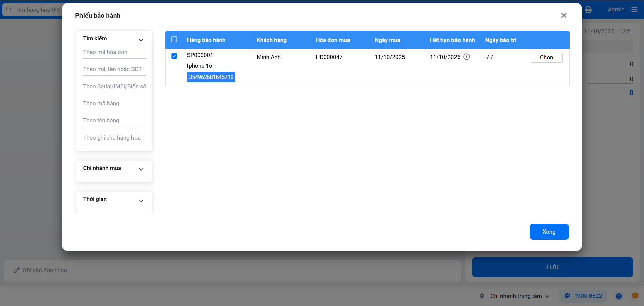Click the maintenance date value -/-/-
The width and height of the screenshot is (644, 306).
click(490, 57)
